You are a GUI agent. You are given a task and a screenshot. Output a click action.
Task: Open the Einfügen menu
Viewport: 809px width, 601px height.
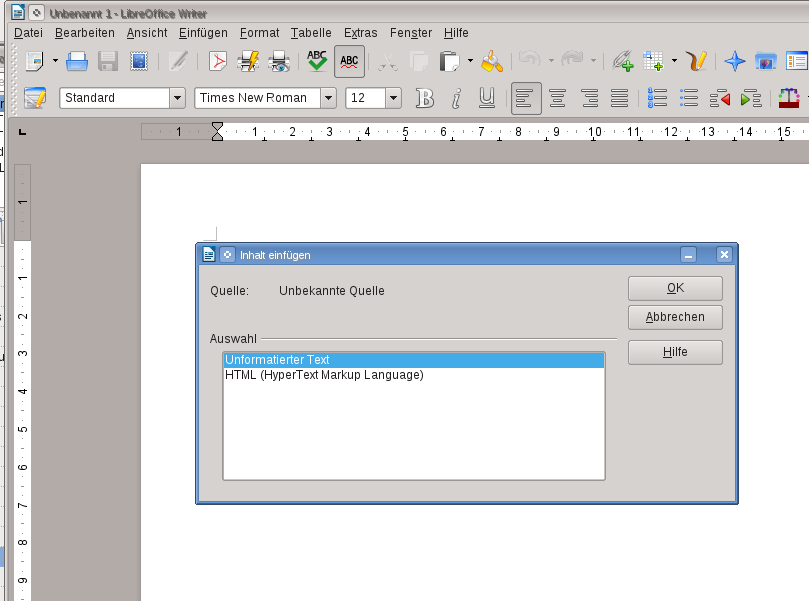point(203,33)
